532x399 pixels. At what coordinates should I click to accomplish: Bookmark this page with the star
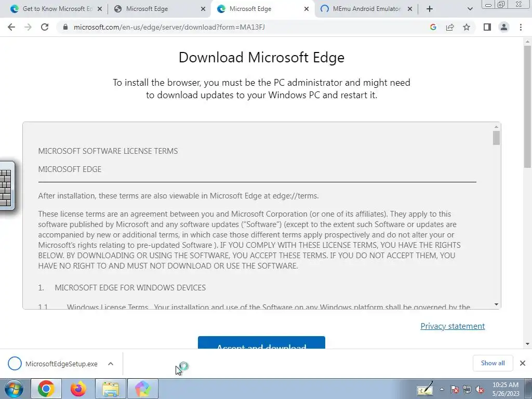(467, 27)
